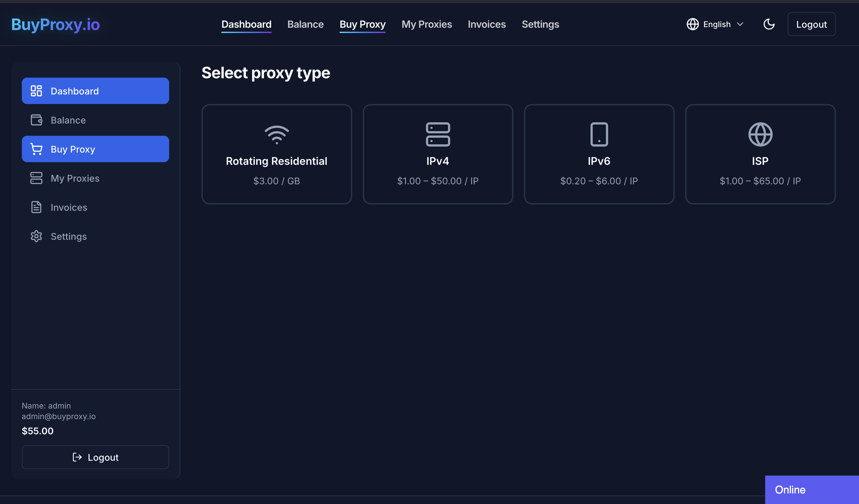Open the Invoices page from top menu
Viewport: 859px width, 504px height.
tap(487, 24)
